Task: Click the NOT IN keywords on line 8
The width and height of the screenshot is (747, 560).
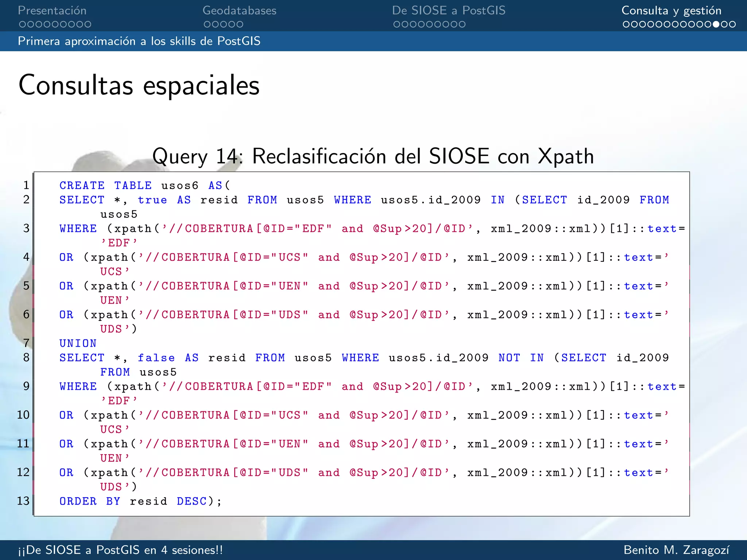Action: [x=521, y=358]
